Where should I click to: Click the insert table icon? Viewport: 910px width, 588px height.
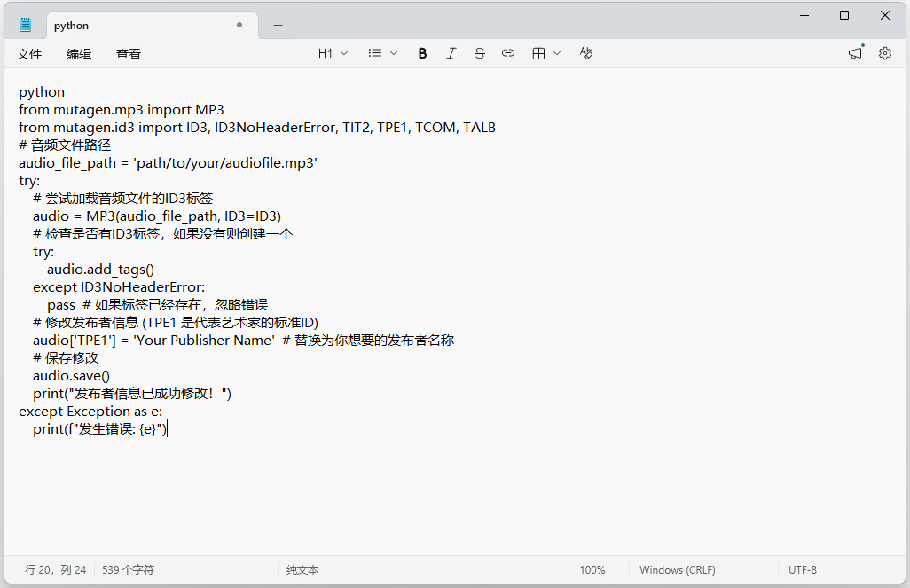[x=538, y=53]
